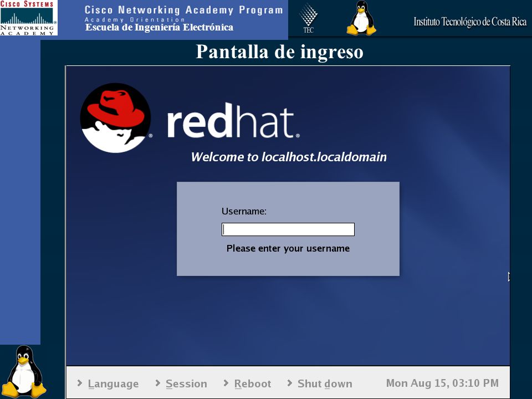Click the arrow beside Session
This screenshot has width=532, height=399.
point(158,383)
